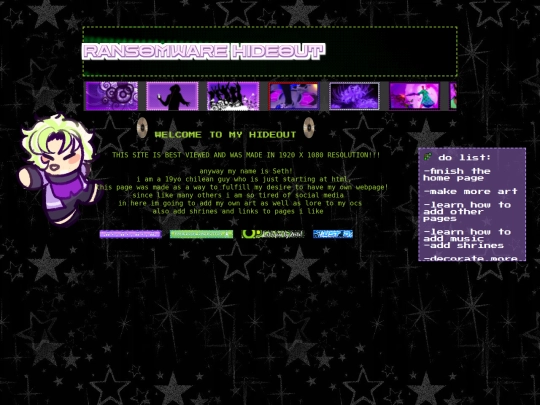Open the stamp with the green-dressed figure

point(415,96)
